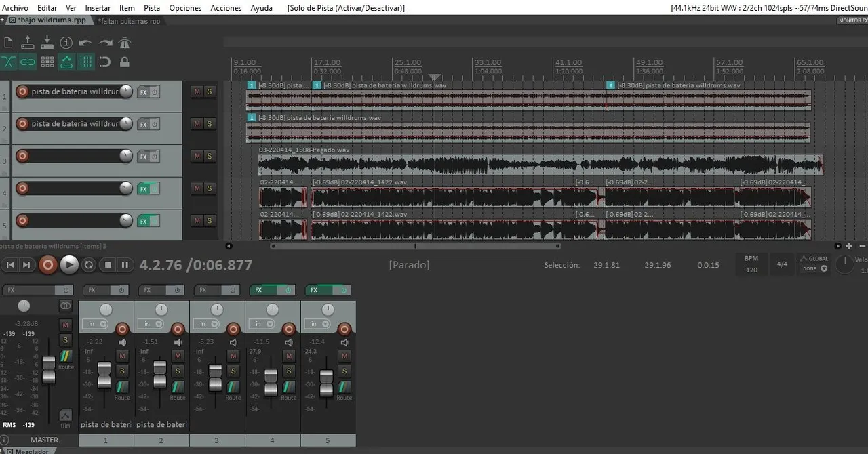Image resolution: width=868 pixels, height=454 pixels.
Task: Toggle the metronome icon
Action: pyautogui.click(x=124, y=43)
